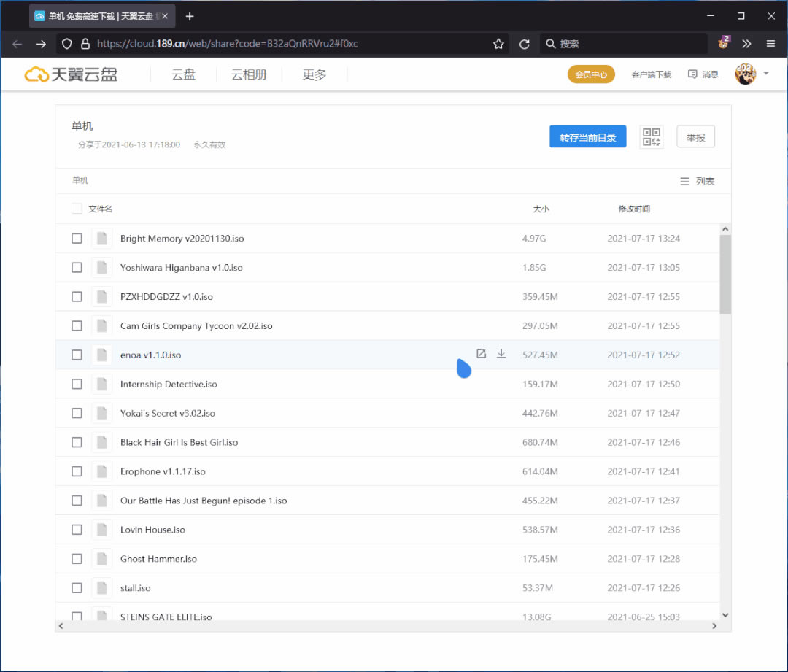Image resolution: width=788 pixels, height=672 pixels.
Task: Click the file list scroll-up arrow
Action: (x=725, y=229)
